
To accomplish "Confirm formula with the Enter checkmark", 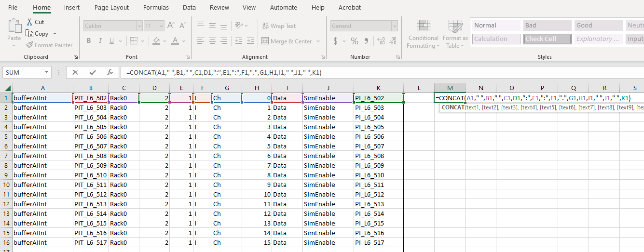I will click(93, 72).
